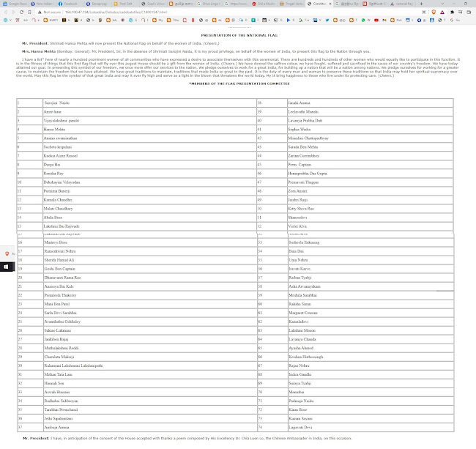This screenshot has width=476, height=449.
Task: Open the Gmail bookmark
Action: point(384,20)
